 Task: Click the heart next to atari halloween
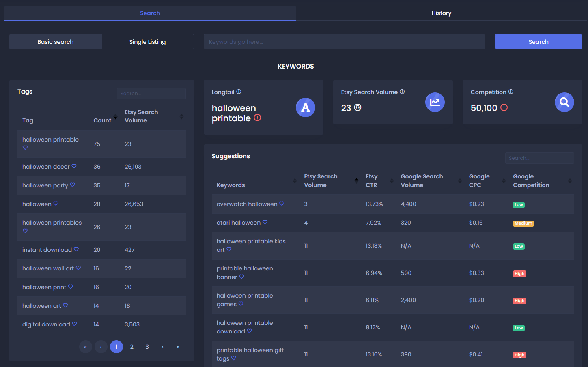pyautogui.click(x=265, y=222)
